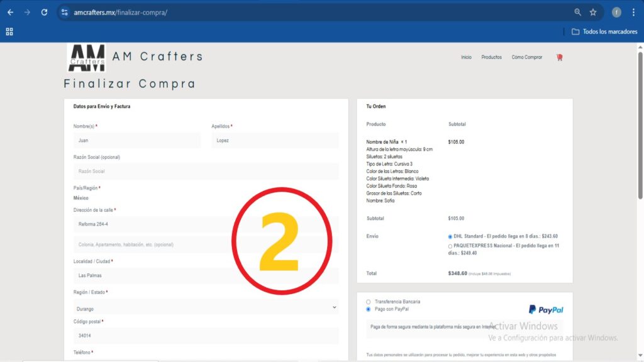Reload the page with refresh icon
Screen dimensions: 644x362
tap(44, 12)
